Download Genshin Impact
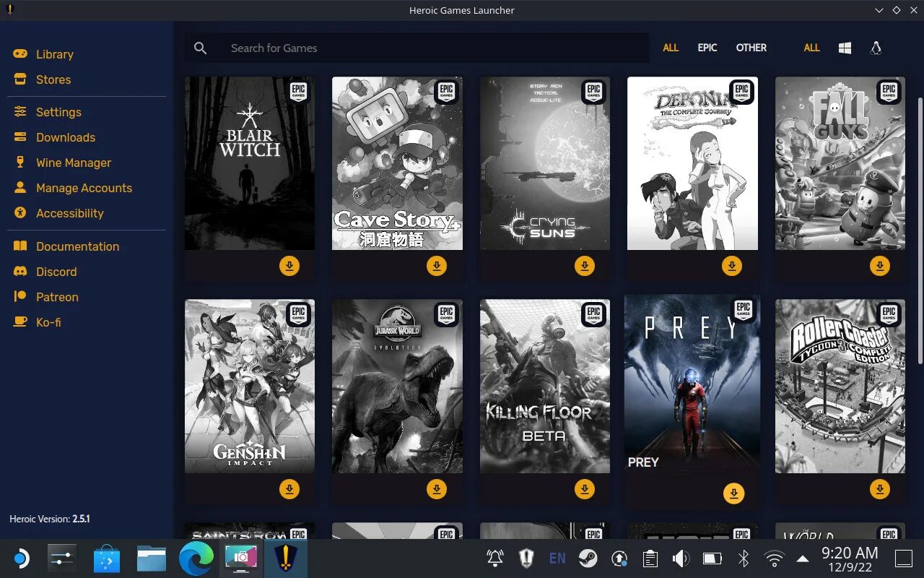Screen dimensions: 924x578 click(x=289, y=489)
